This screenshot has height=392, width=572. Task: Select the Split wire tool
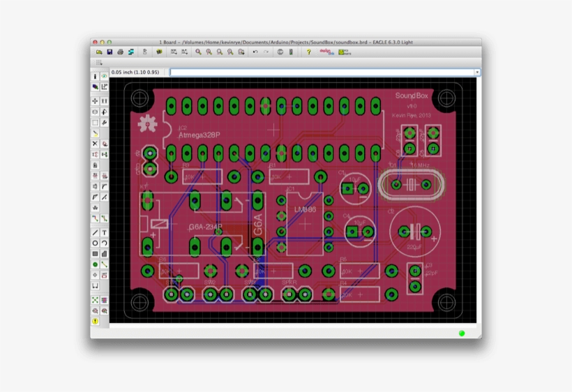(x=95, y=197)
